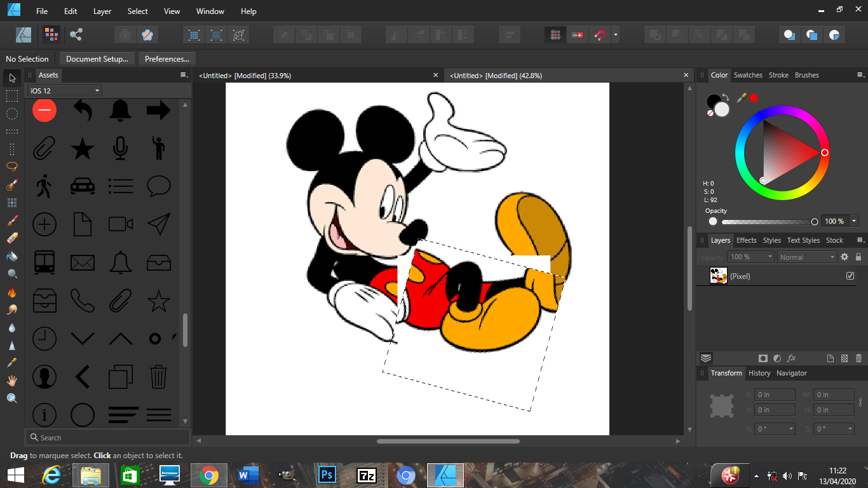868x488 pixels.
Task: Open the Normal blend mode dropdown
Action: coord(807,257)
